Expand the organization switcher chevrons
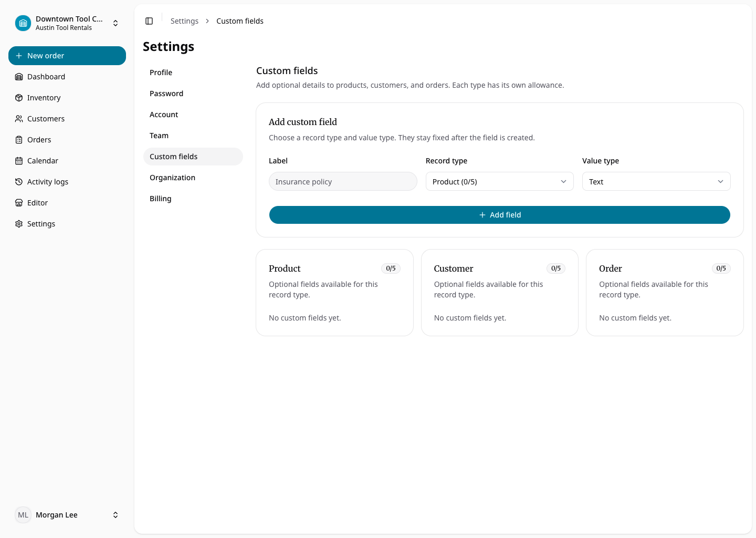 click(115, 23)
